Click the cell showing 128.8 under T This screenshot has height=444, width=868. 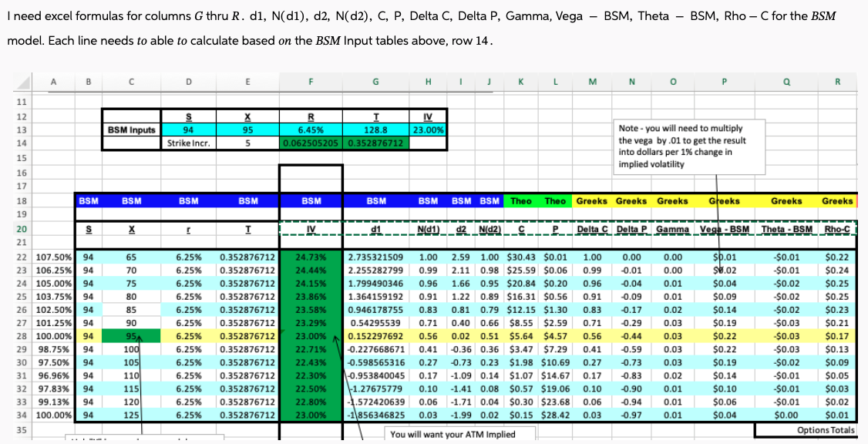pyautogui.click(x=375, y=130)
